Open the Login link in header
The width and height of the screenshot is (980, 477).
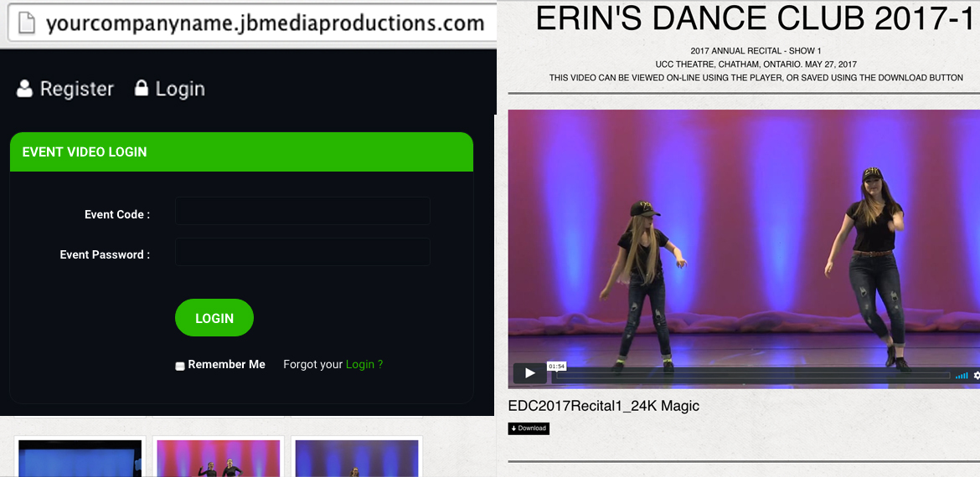point(180,89)
